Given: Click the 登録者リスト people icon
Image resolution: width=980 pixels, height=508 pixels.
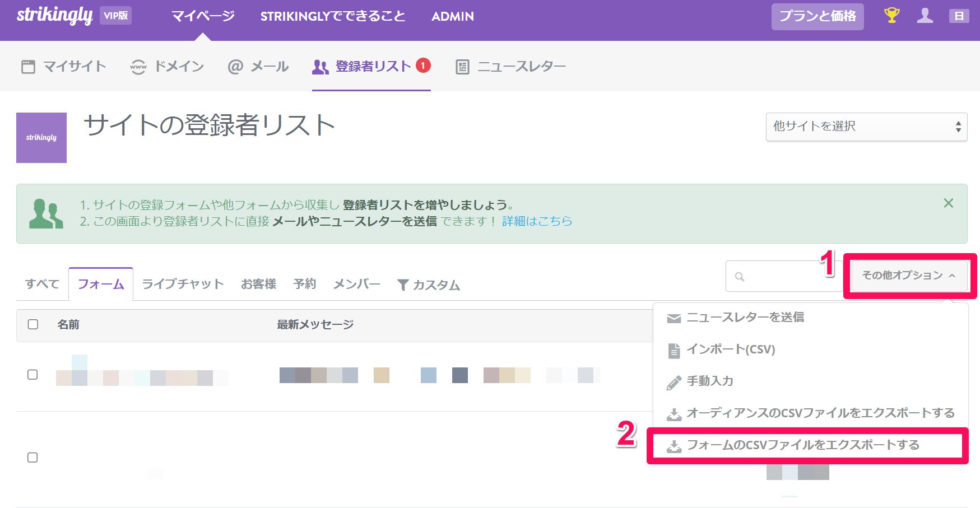Looking at the screenshot, I should click(321, 67).
